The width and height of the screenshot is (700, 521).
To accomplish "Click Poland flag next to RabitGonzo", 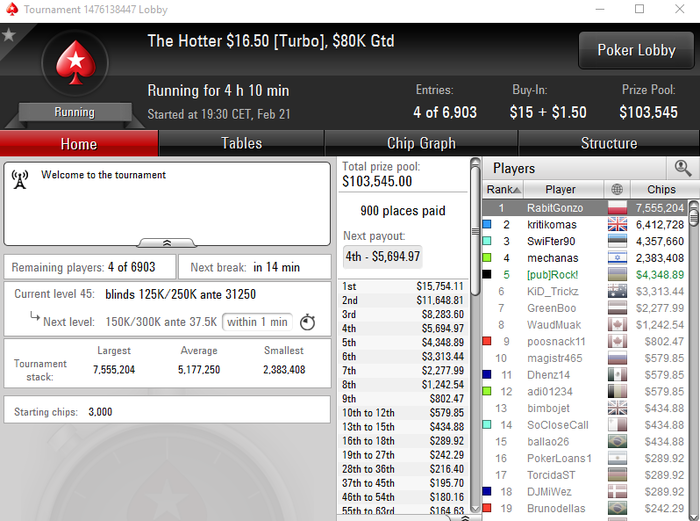I will tap(617, 208).
